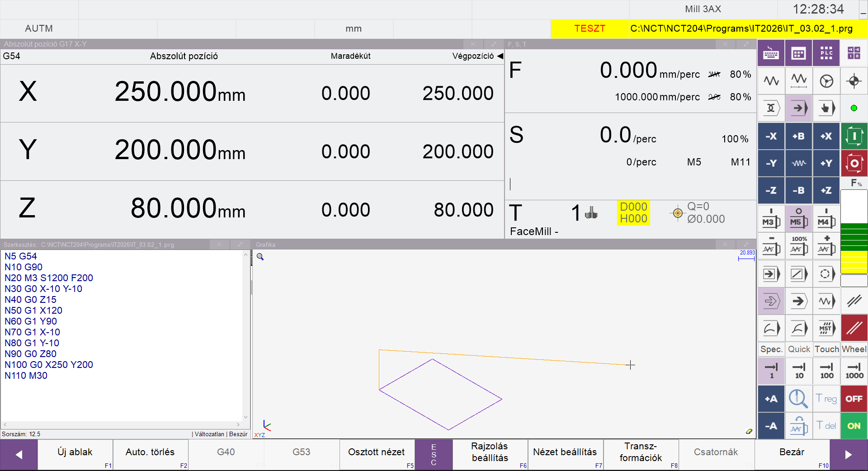Select reference point mode icon

[x=854, y=81]
